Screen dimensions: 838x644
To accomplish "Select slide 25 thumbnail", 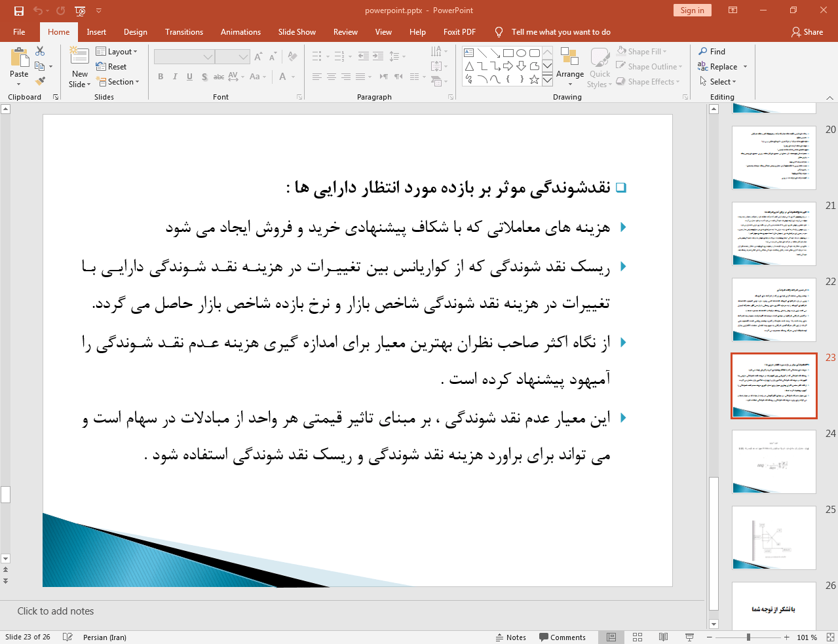I will pyautogui.click(x=774, y=537).
